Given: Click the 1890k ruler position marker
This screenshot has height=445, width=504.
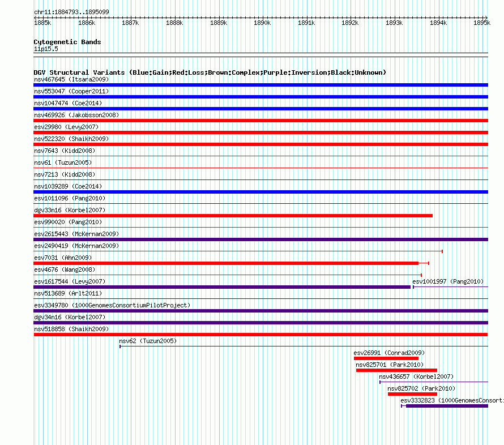Looking at the screenshot, I should click(262, 23).
